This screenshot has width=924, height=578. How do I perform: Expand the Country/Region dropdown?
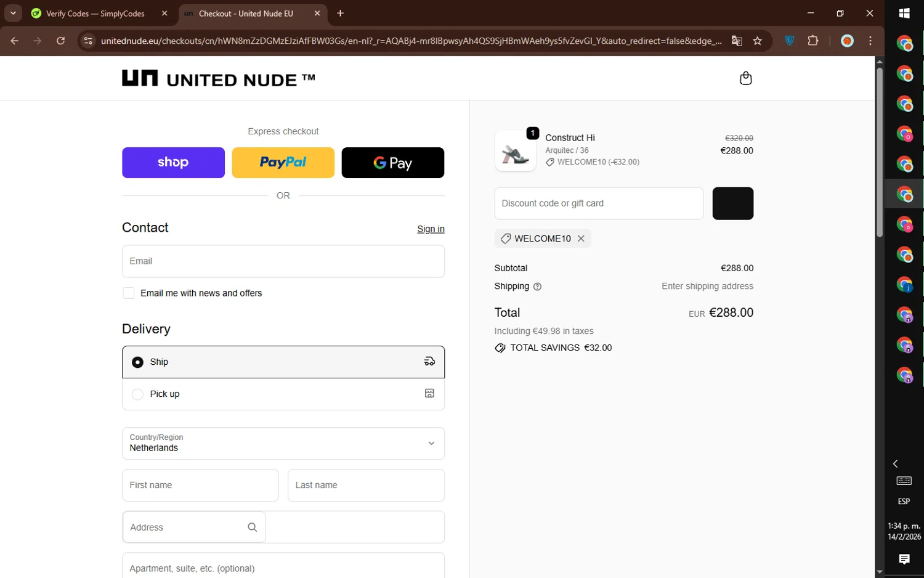pos(283,444)
